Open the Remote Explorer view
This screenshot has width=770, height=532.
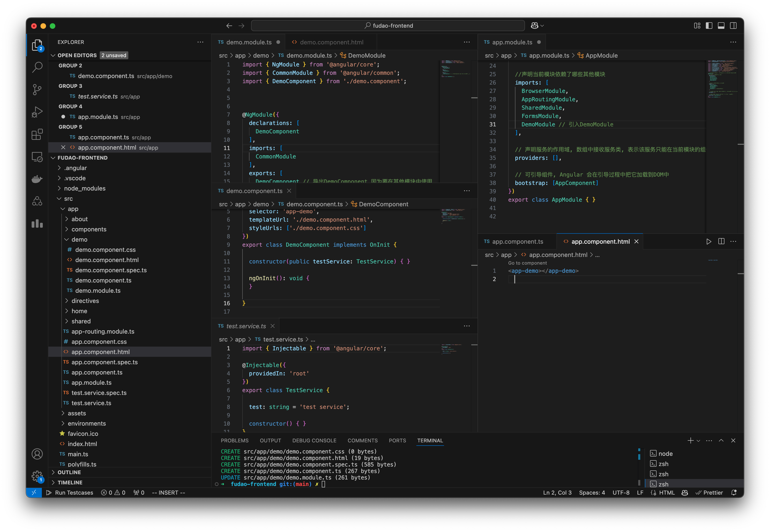[x=37, y=157]
